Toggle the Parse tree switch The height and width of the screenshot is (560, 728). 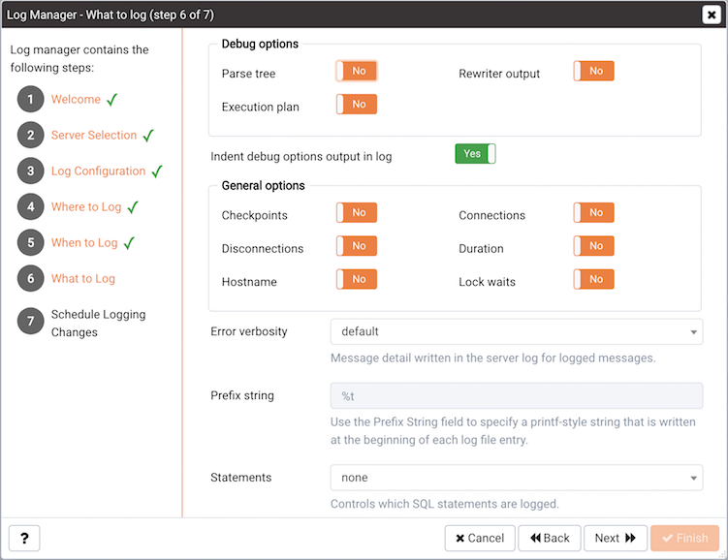(357, 71)
